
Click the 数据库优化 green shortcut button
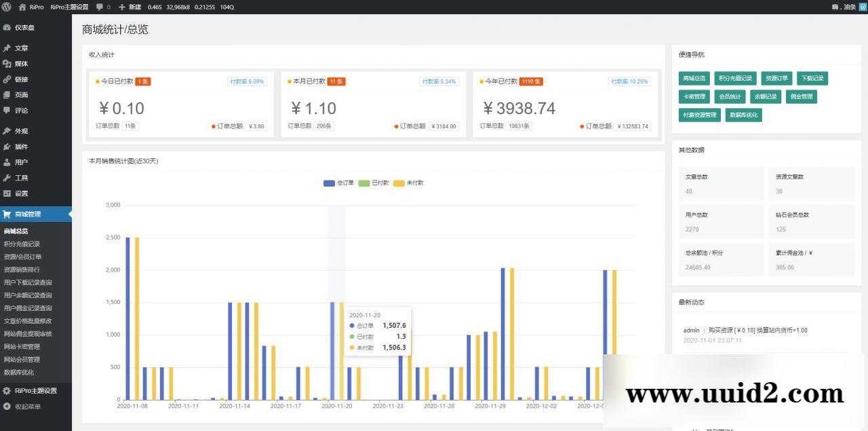click(744, 115)
